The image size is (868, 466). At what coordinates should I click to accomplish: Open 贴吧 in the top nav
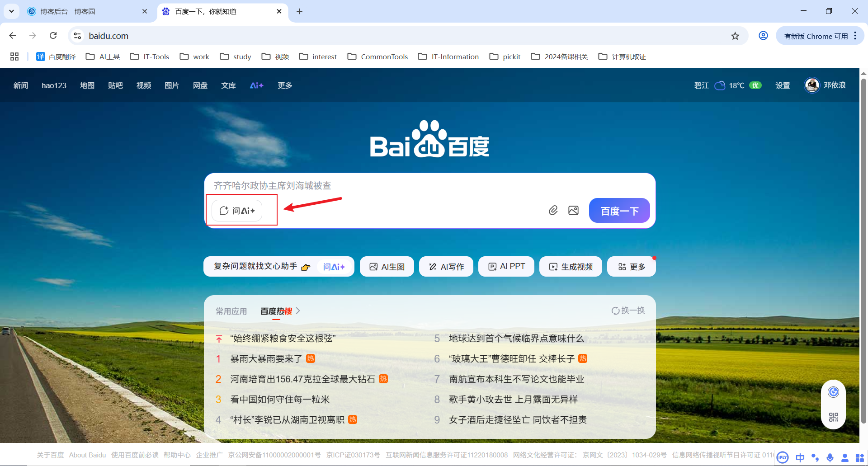click(x=115, y=85)
